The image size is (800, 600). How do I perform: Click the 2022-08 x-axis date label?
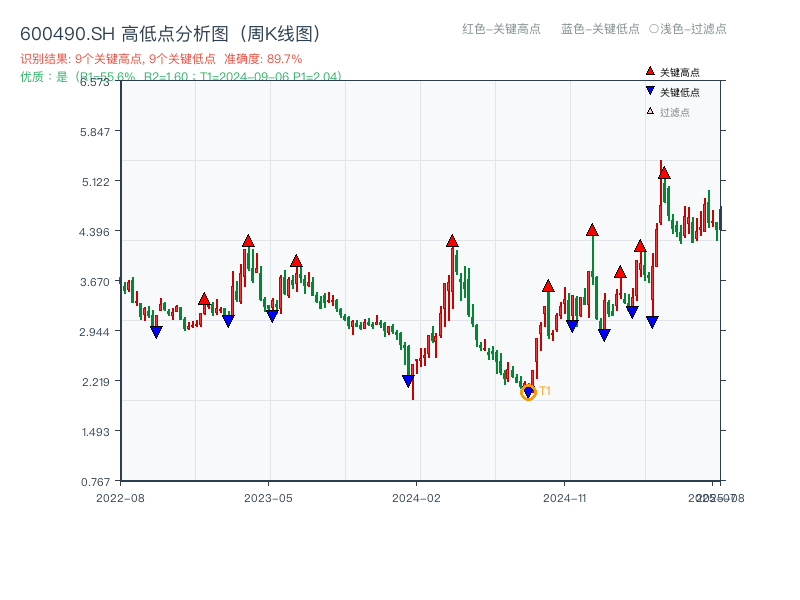coord(120,498)
